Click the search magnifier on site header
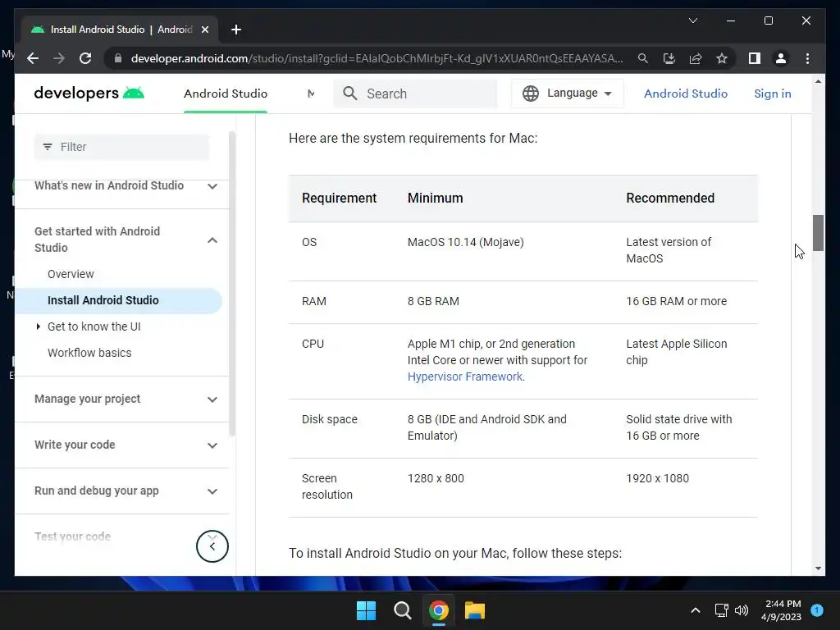This screenshot has height=630, width=840. (x=349, y=94)
